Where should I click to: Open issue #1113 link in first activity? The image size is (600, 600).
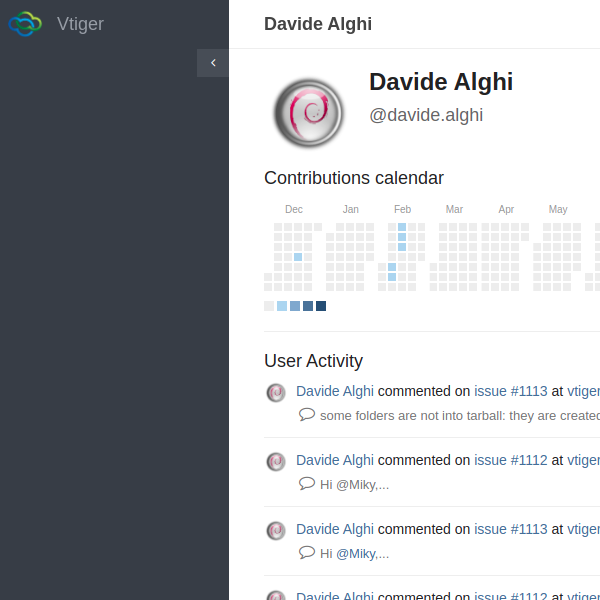click(511, 391)
